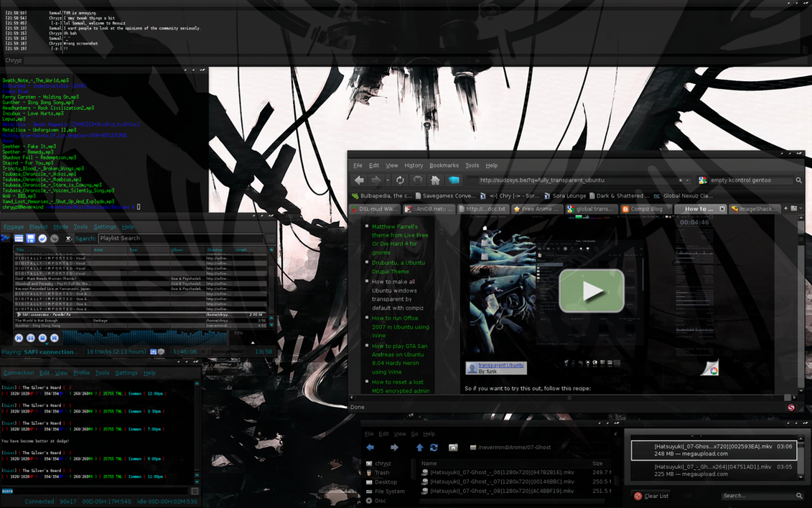Image resolution: width=812 pixels, height=508 pixels.
Task: Select the 248 MB megaupload download entry
Action: [x=714, y=450]
